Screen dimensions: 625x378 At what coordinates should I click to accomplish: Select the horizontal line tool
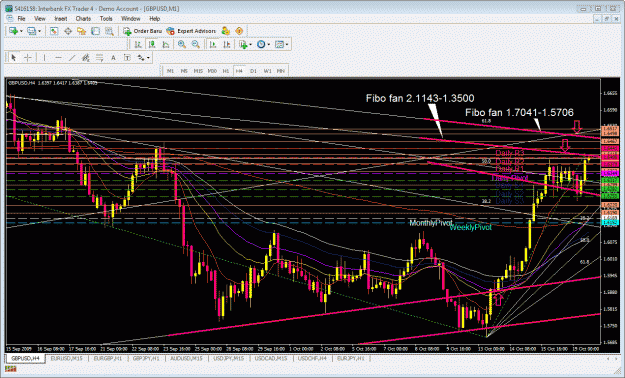coord(58,58)
